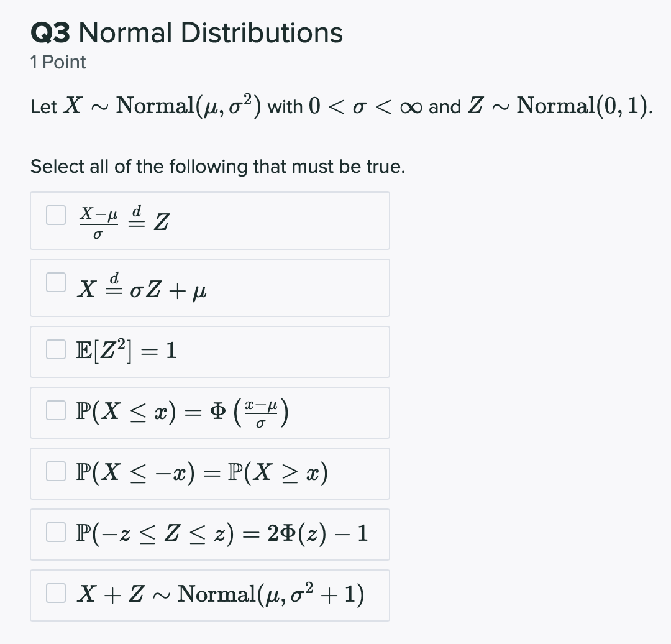Click the first answer option row

click(209, 221)
